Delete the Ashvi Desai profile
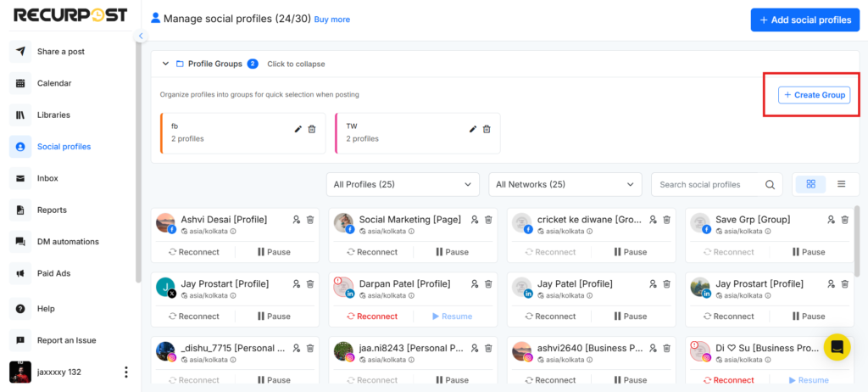 pos(310,220)
